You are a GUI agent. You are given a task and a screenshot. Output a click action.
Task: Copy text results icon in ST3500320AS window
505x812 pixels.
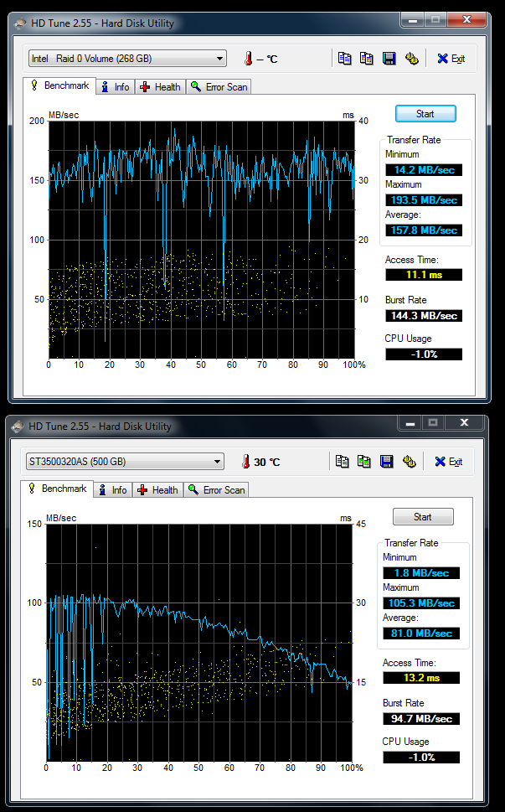pos(342,462)
